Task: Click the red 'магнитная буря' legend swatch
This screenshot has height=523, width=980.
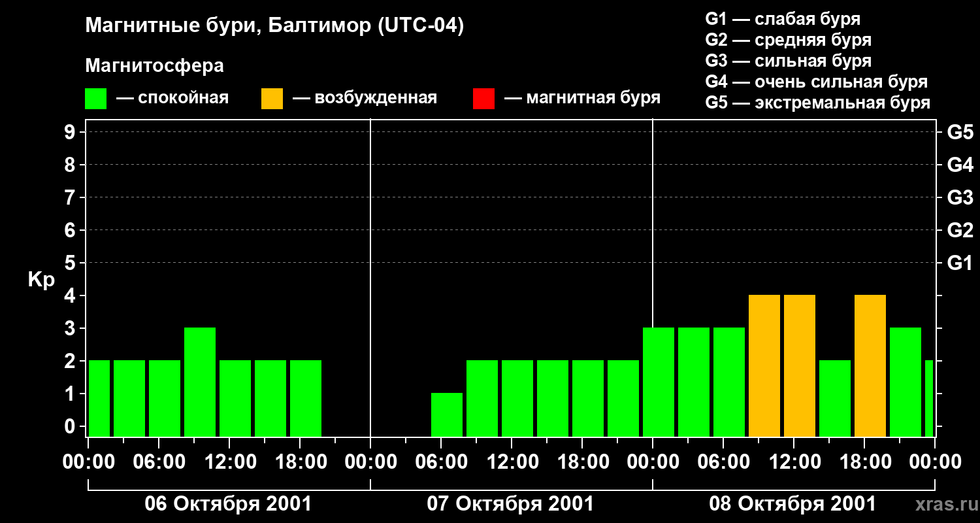Action: point(484,99)
